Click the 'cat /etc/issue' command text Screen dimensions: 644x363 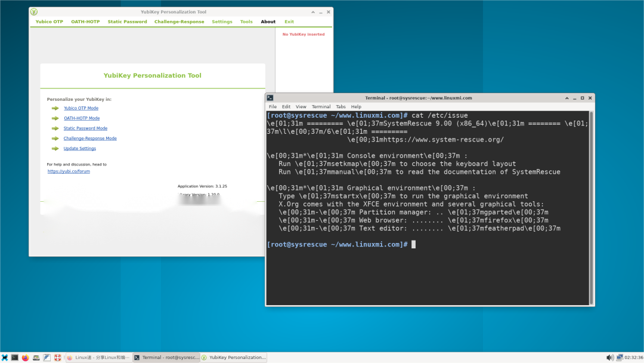(x=439, y=115)
